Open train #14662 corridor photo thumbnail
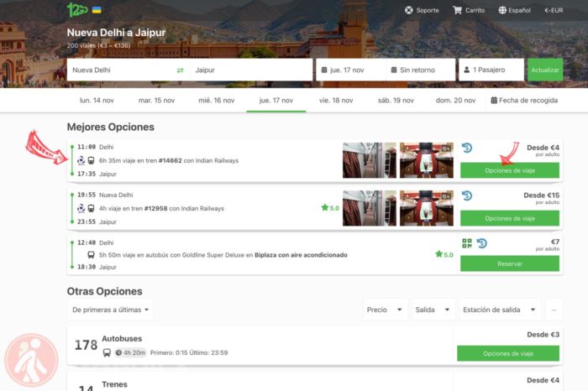Viewport: 588px width, 391px height. pyautogui.click(x=370, y=160)
